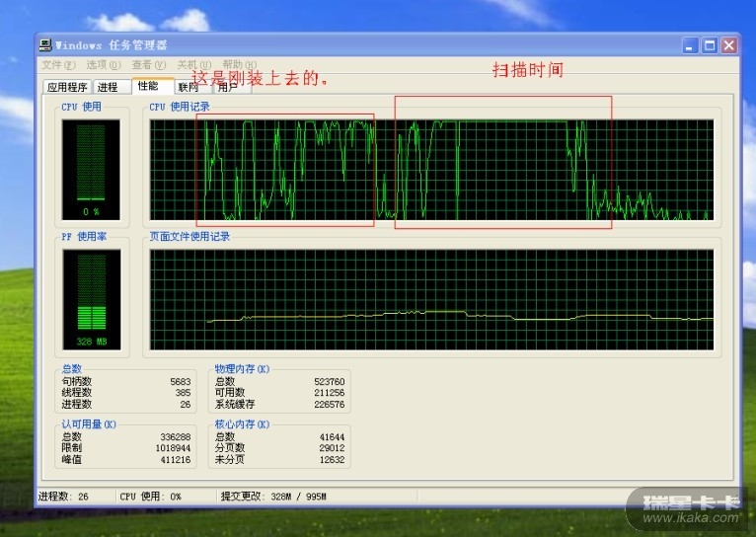Click the CPU 使用记录 history graph

click(x=431, y=170)
